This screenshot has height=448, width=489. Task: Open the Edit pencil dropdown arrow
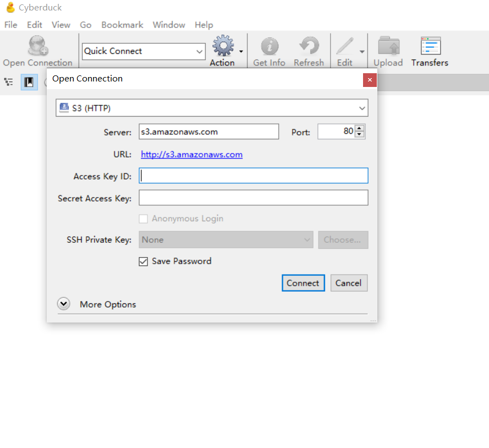coord(362,52)
